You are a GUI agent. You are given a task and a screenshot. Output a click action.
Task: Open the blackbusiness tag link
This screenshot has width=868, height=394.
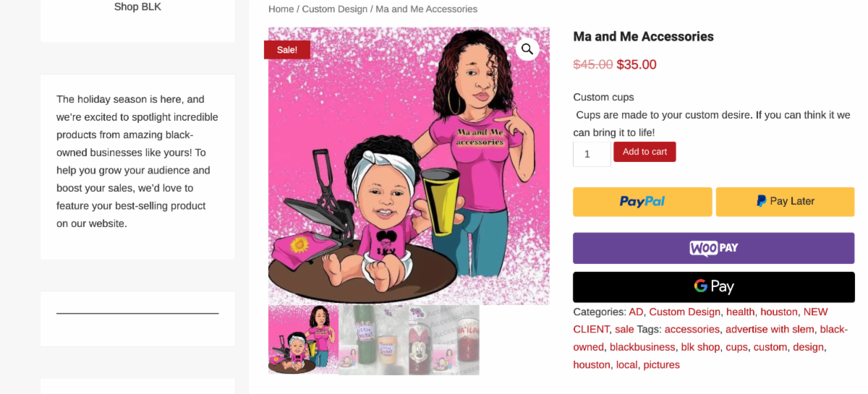click(x=642, y=347)
